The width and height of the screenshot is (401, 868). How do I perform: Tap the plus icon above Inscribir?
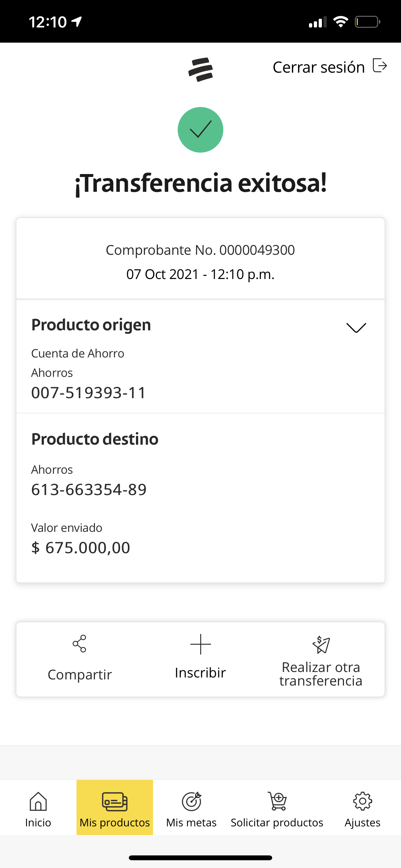click(200, 644)
